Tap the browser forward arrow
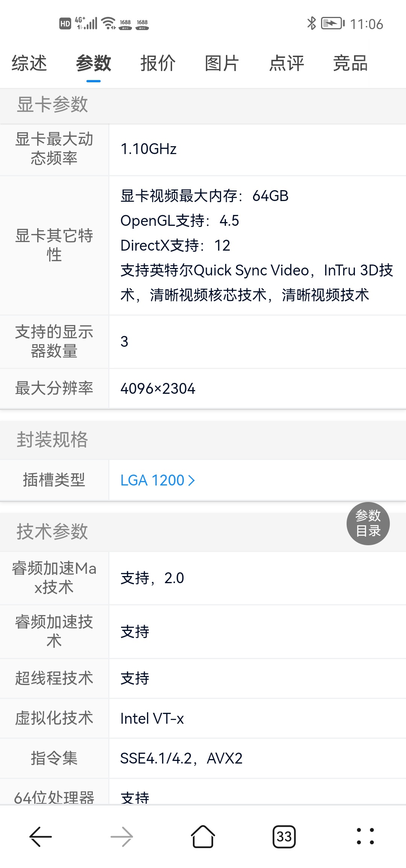The height and width of the screenshot is (868, 406). 122,836
